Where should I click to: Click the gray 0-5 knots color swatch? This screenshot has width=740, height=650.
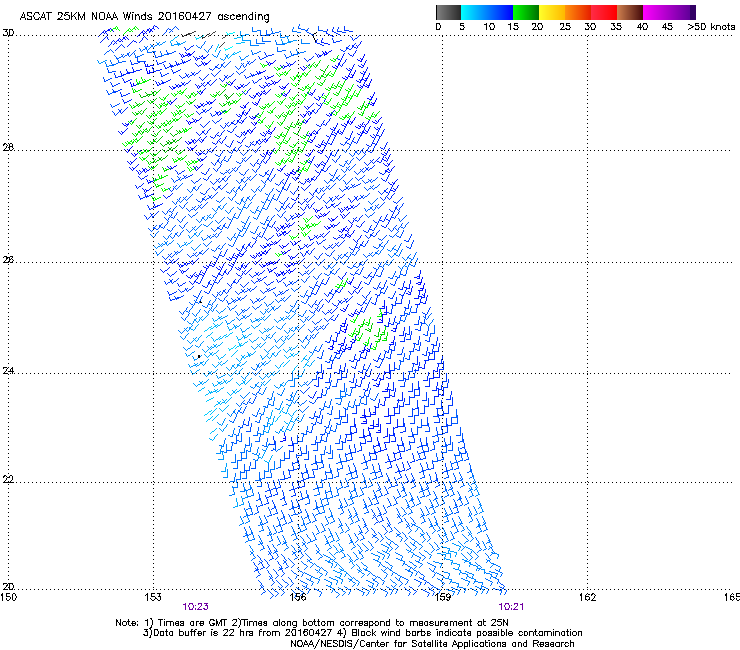pyautogui.click(x=448, y=12)
